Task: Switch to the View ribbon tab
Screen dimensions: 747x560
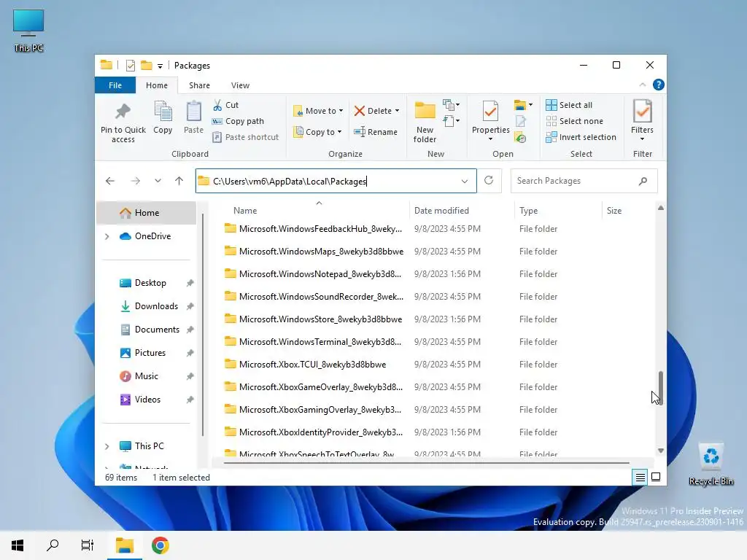Action: (x=240, y=85)
